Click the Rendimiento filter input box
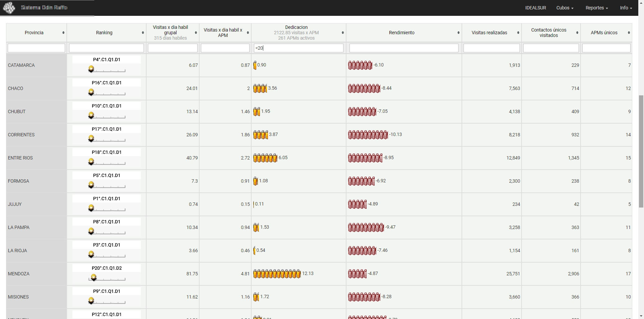Image resolution: width=644 pixels, height=319 pixels. click(404, 48)
